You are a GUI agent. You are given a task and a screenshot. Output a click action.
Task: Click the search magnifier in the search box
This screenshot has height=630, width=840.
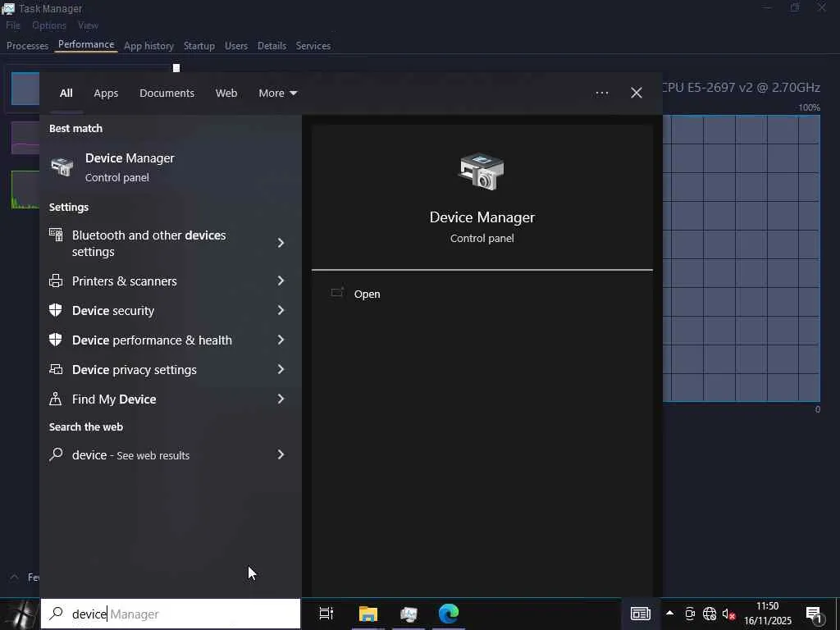click(x=57, y=614)
